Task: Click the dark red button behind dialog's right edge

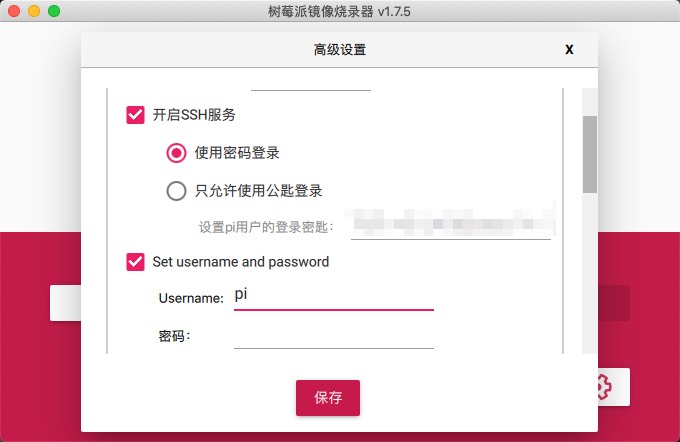Action: coord(614,303)
